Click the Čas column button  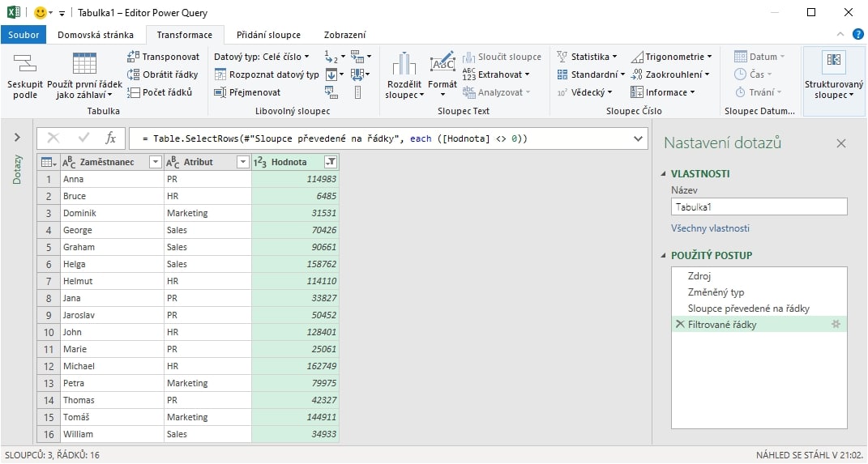(x=752, y=74)
